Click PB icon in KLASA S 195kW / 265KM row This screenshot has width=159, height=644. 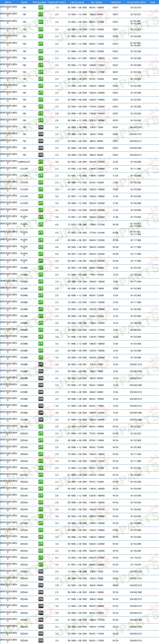(41, 261)
